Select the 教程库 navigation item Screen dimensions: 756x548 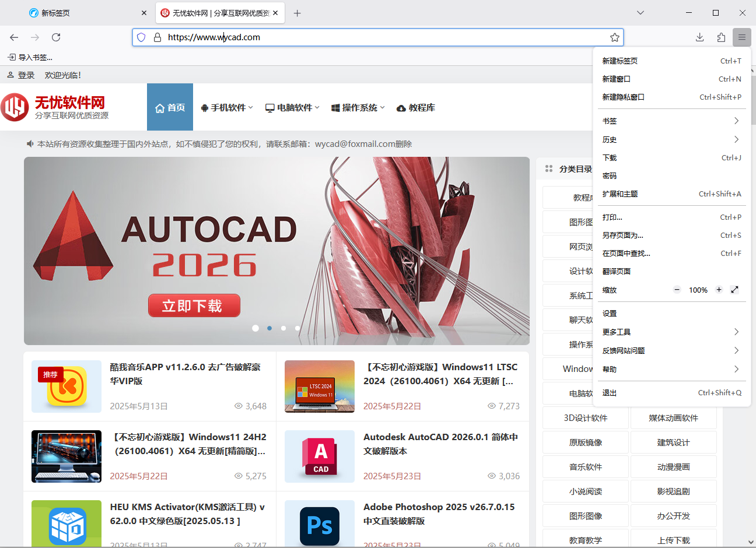pyautogui.click(x=416, y=107)
